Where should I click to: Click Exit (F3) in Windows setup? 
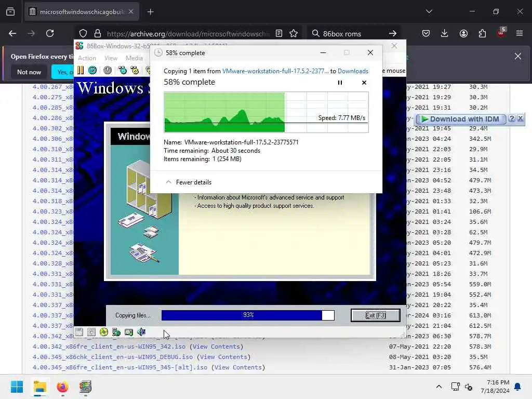[375, 315]
